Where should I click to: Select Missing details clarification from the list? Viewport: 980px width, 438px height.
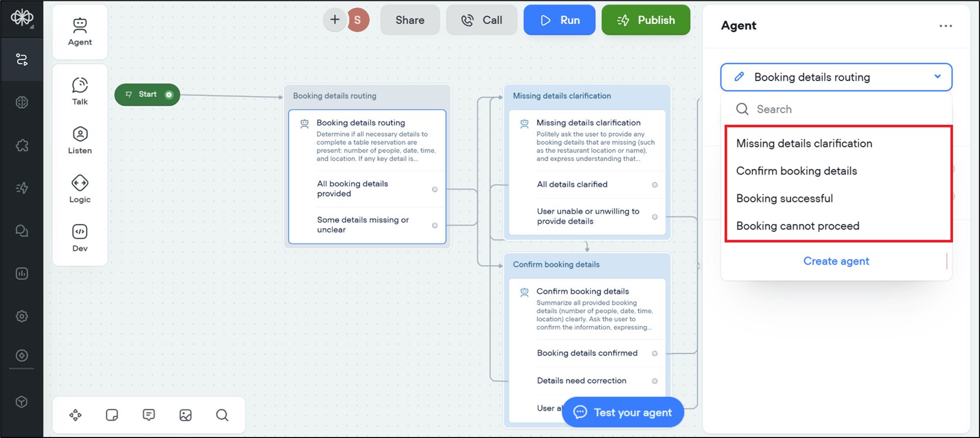[804, 144]
